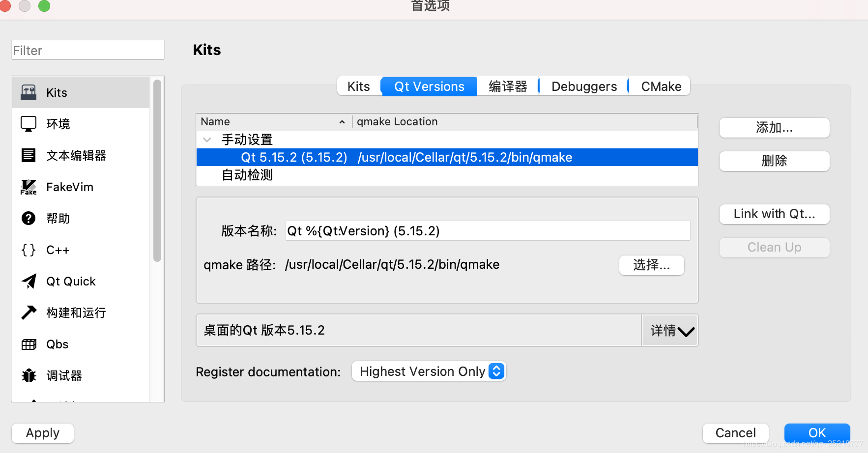Click the Apply button
The height and width of the screenshot is (453, 868).
tap(43, 433)
